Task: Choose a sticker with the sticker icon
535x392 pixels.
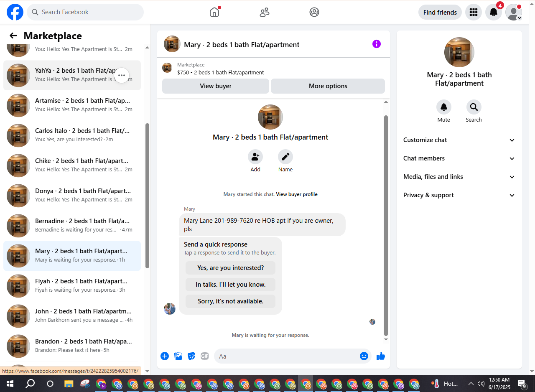Action: (x=191, y=356)
